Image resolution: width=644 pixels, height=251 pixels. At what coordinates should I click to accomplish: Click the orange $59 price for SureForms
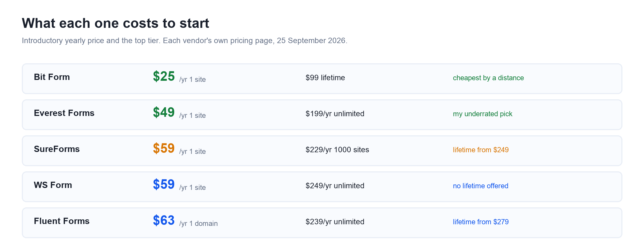[164, 148]
